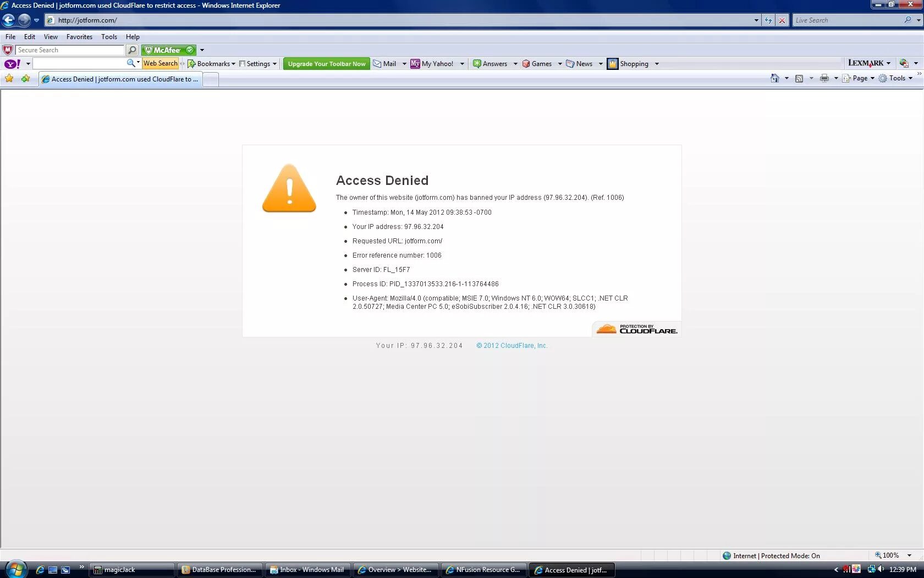Click the McAfee shield icon beside Secure Search
924x578 pixels.
8,50
